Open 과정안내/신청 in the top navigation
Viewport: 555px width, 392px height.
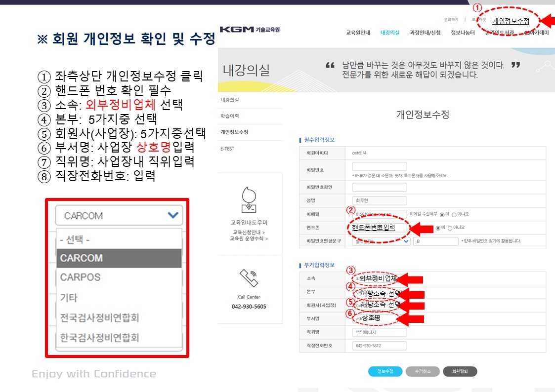tap(425, 33)
